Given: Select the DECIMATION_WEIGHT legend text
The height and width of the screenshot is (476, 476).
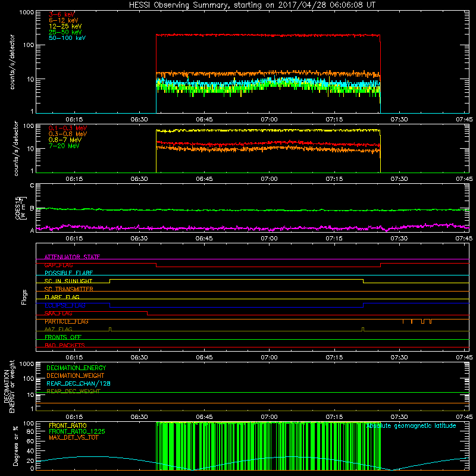Looking at the screenshot, I should pyautogui.click(x=76, y=375).
